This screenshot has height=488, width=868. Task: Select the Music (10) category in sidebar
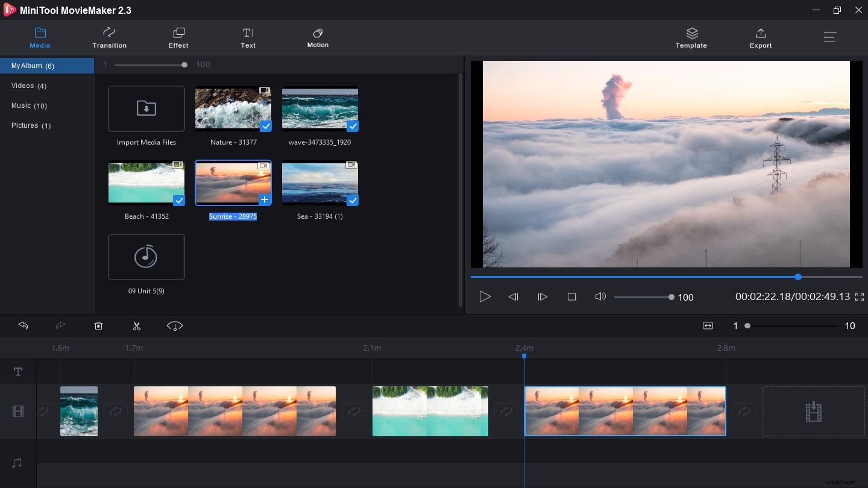coord(28,105)
